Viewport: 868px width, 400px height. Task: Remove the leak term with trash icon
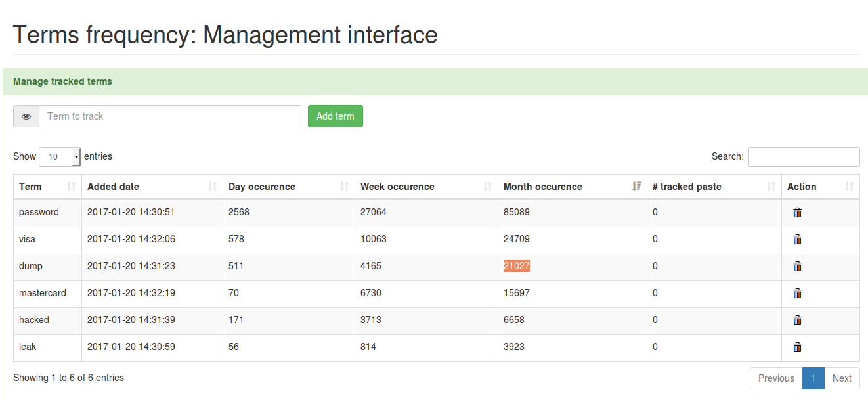(x=797, y=347)
